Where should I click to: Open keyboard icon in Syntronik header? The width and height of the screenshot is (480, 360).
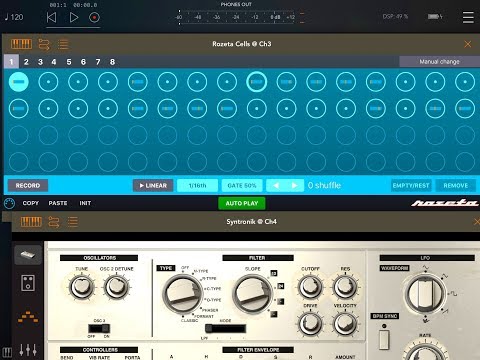pos(31,222)
